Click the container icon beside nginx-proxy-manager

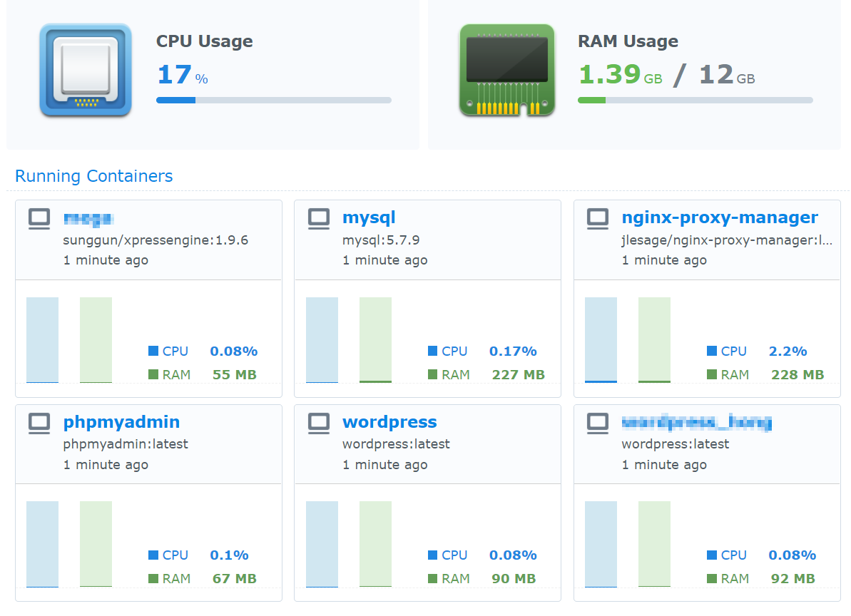(x=598, y=219)
